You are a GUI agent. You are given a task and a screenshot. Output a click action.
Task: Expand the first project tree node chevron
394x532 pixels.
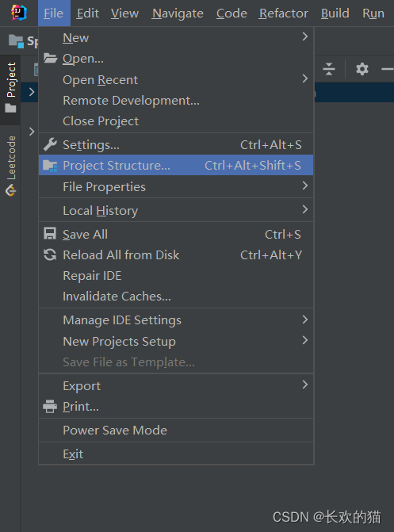pos(32,92)
